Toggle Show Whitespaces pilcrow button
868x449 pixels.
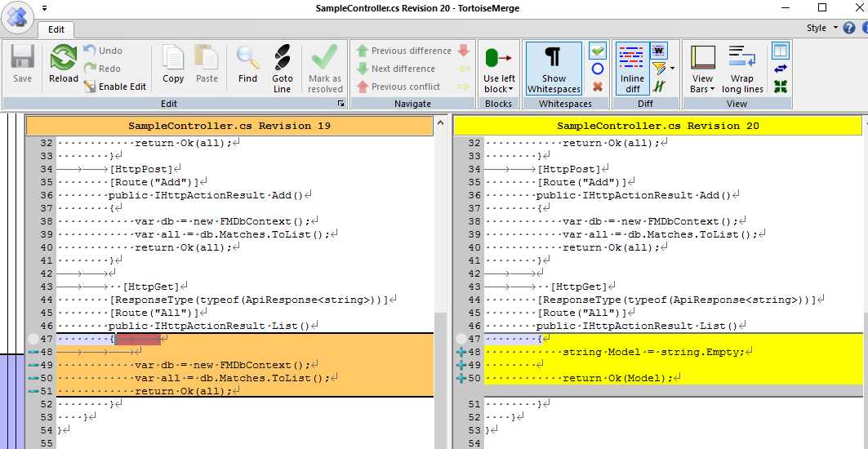click(554, 69)
